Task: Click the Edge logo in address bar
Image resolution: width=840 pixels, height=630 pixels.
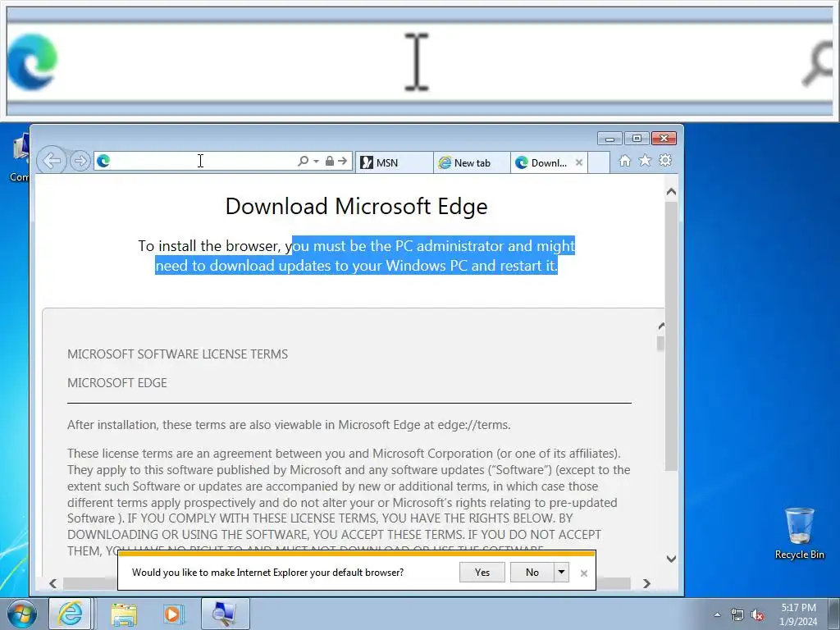Action: 103,161
